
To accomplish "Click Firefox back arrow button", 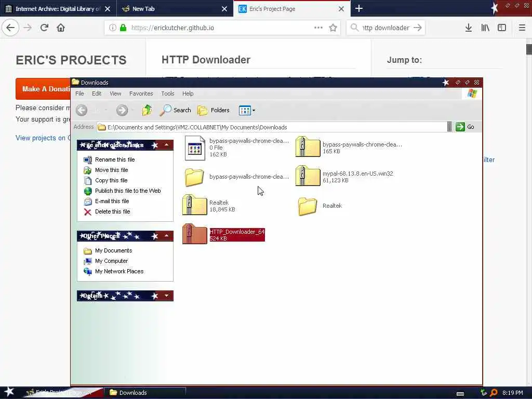I will 10,28.
